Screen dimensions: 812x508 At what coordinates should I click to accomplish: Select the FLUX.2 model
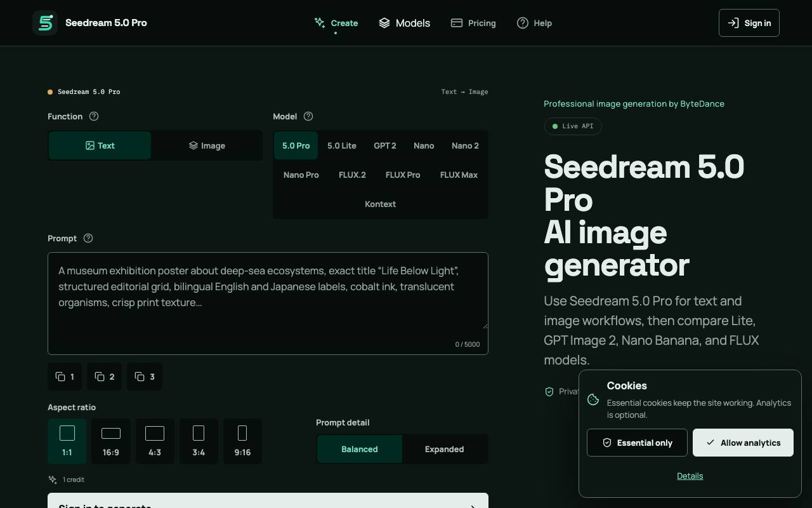click(x=352, y=175)
